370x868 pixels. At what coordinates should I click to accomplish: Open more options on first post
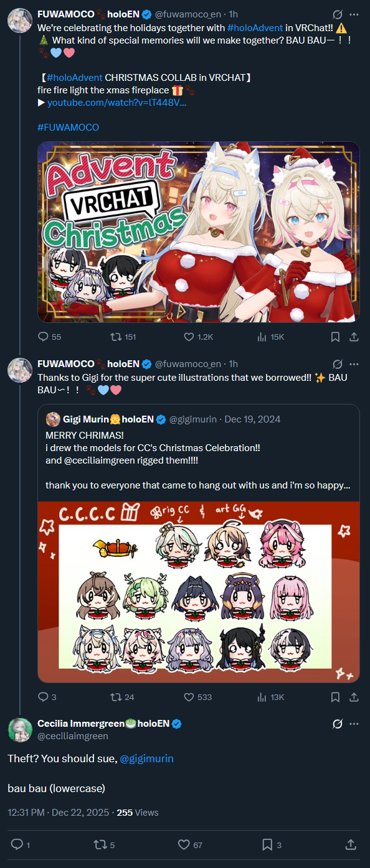coord(354,14)
